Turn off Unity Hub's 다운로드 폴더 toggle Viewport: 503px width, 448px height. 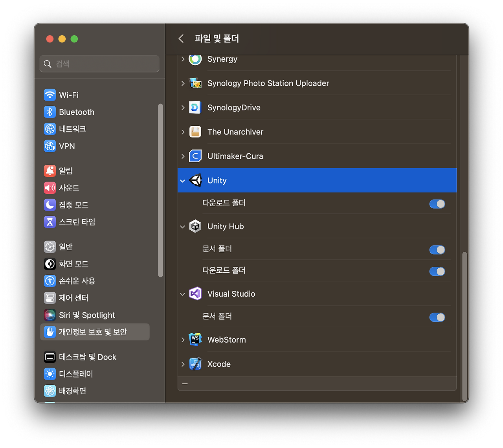pyautogui.click(x=437, y=272)
